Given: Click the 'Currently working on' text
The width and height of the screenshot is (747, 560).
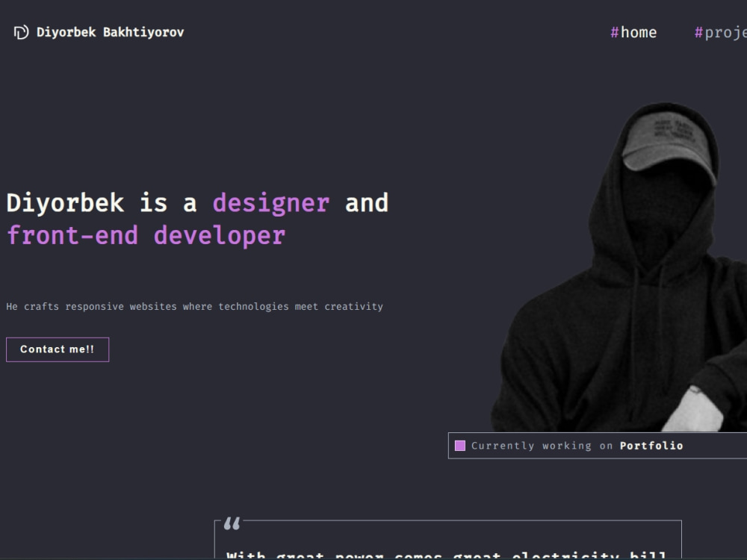Looking at the screenshot, I should (542, 446).
